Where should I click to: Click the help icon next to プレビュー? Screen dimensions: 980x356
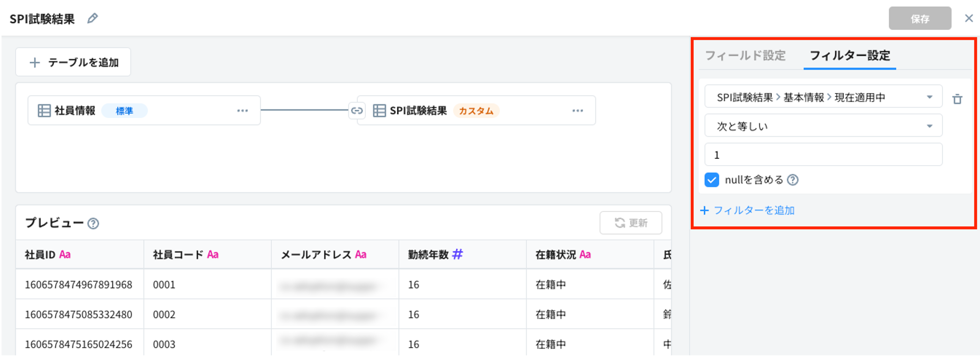click(94, 224)
